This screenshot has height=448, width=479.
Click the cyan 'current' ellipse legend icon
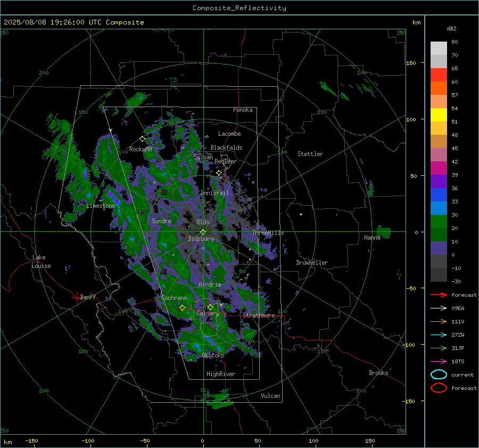[x=439, y=374]
